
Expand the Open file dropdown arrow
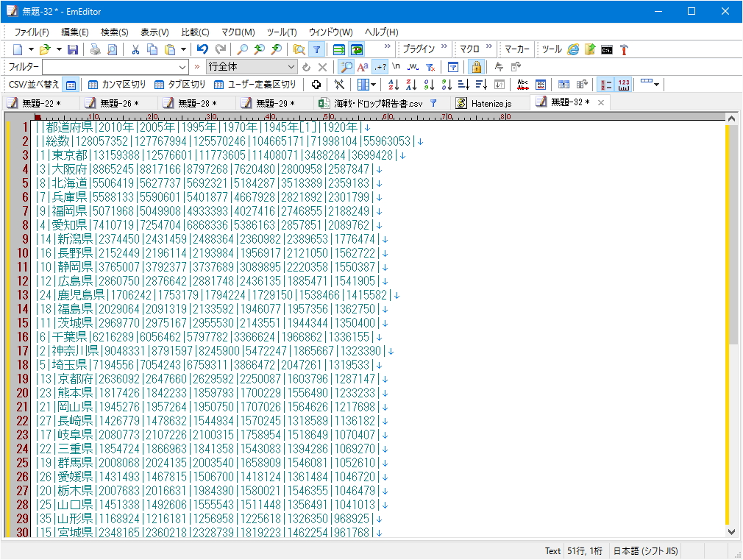click(x=59, y=49)
